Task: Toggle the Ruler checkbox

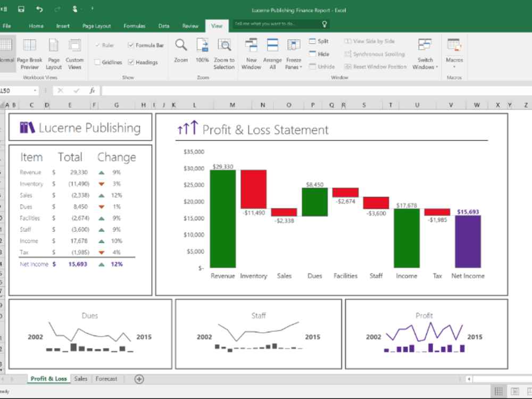Action: pyautogui.click(x=97, y=45)
